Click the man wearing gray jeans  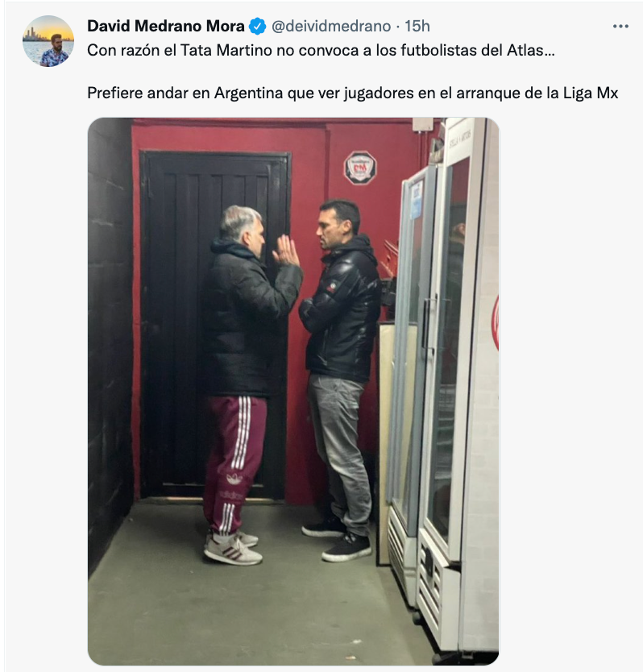pos(339,380)
